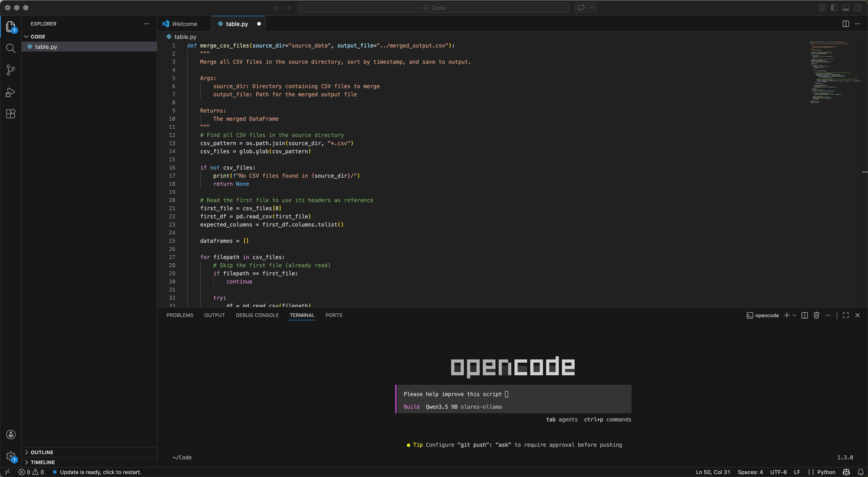Open the Accounts icon in the sidebar
868x477 pixels.
(10, 434)
